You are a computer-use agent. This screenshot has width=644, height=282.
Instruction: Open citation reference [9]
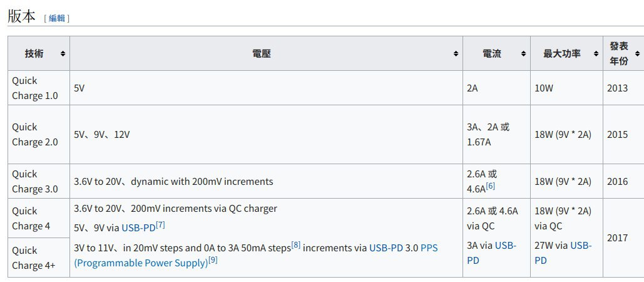point(213,260)
